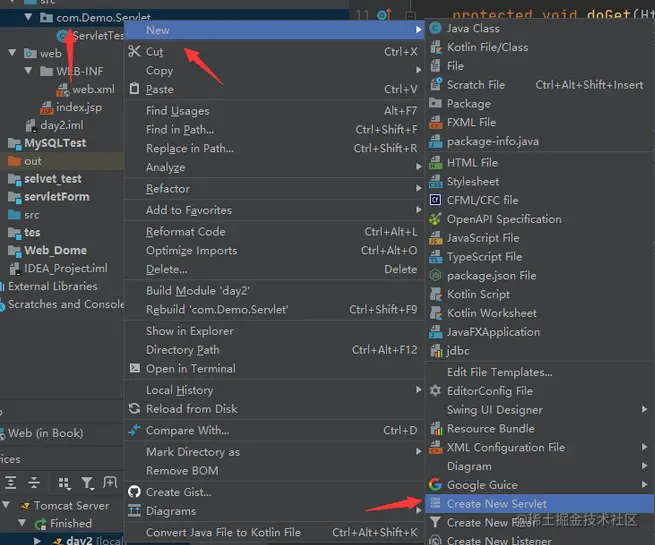Choose Edit File Templates... entry
Viewport: 655px width, 545px height.
pos(540,372)
